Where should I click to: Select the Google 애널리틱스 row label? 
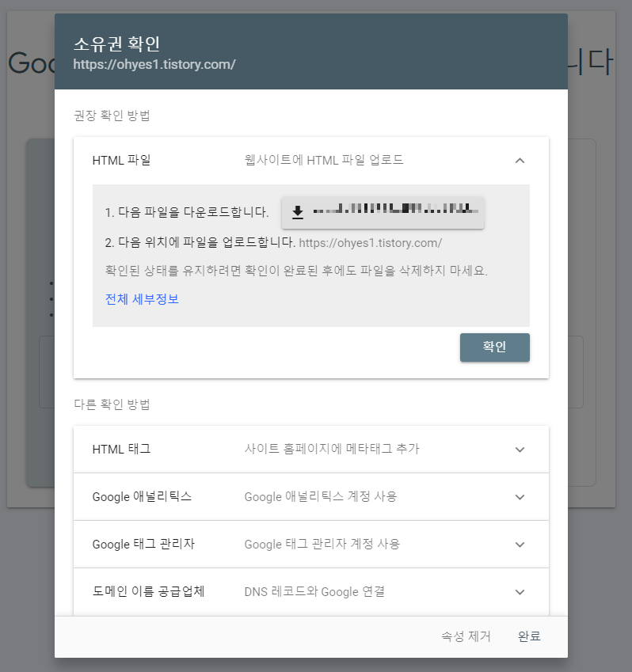click(x=142, y=497)
